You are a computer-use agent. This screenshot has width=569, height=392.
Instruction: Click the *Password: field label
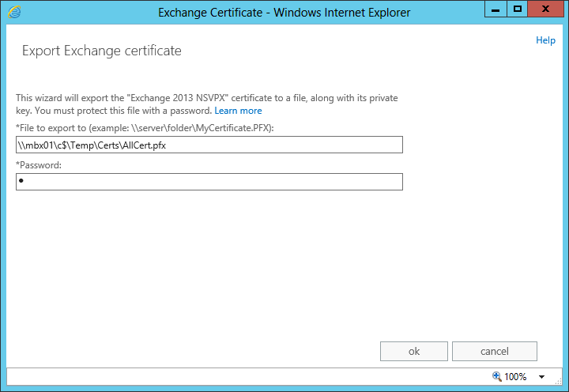tap(39, 165)
